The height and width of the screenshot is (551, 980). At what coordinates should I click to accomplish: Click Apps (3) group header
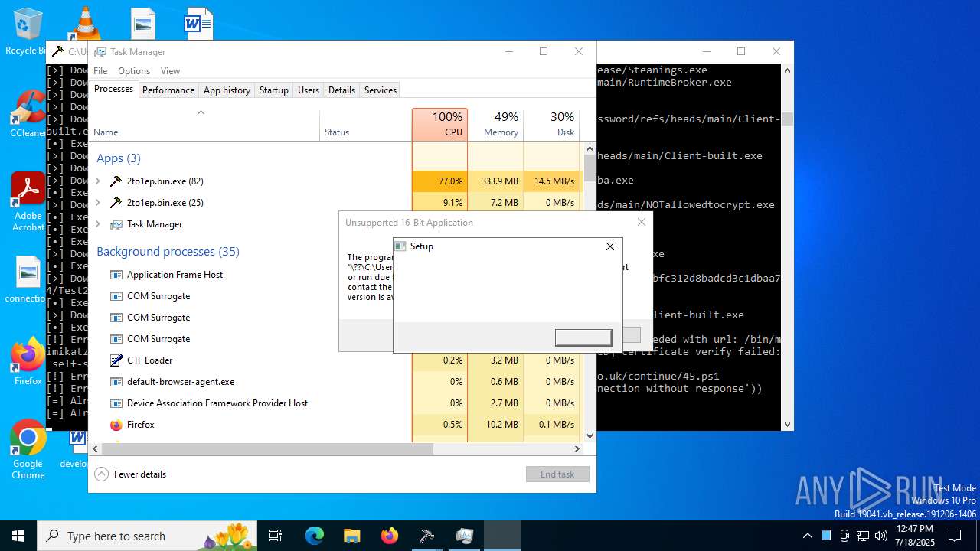119,158
